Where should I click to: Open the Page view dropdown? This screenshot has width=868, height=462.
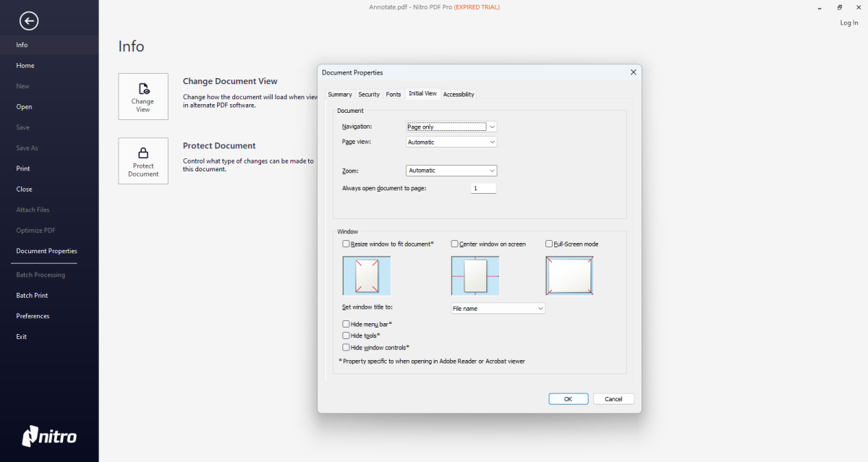tap(451, 142)
